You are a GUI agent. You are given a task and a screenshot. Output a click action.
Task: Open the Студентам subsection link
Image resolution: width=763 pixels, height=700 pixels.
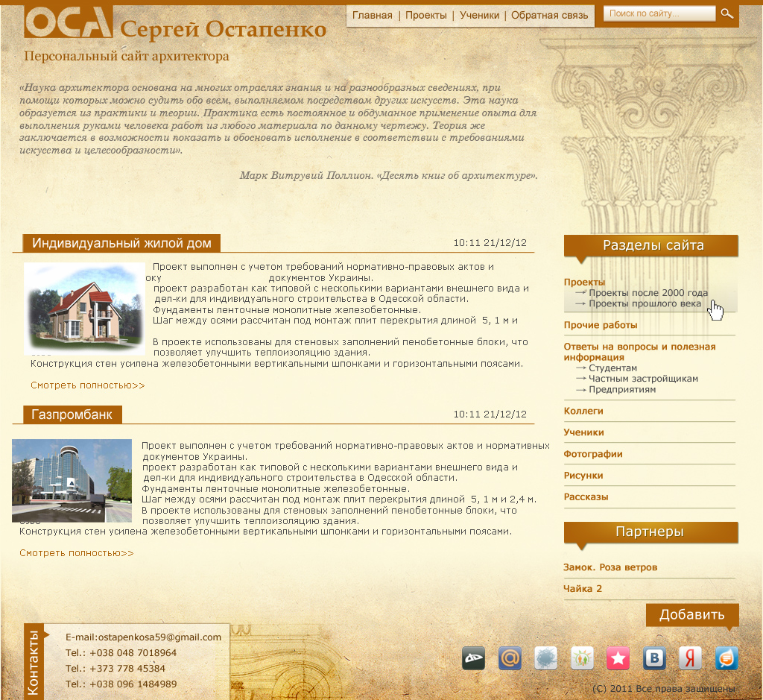[612, 368]
